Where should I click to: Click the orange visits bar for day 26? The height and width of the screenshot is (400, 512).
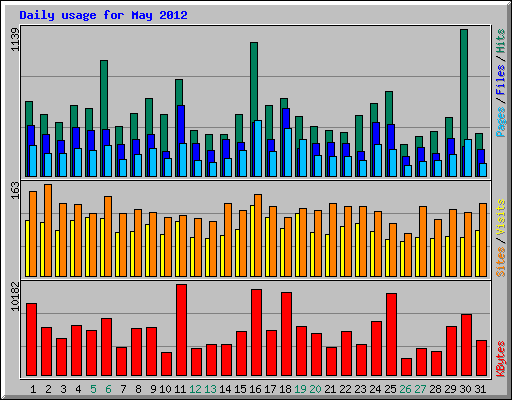click(x=408, y=255)
